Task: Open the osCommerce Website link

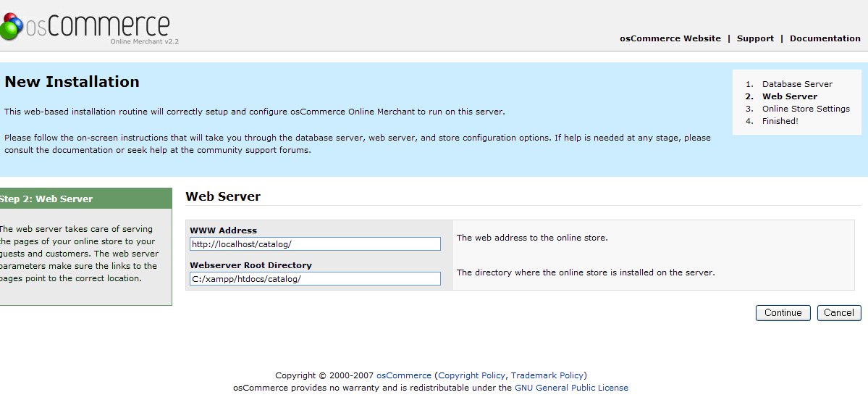Action: (670, 38)
